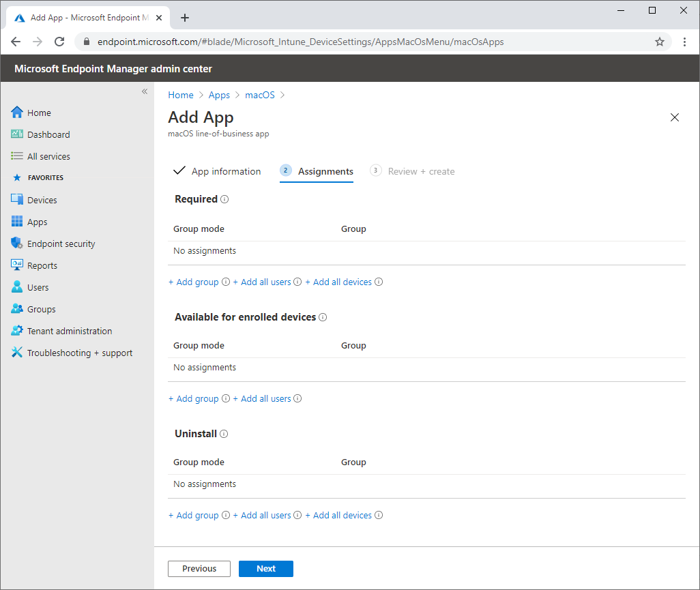Reload the page in the browser
700x590 pixels.
click(59, 42)
